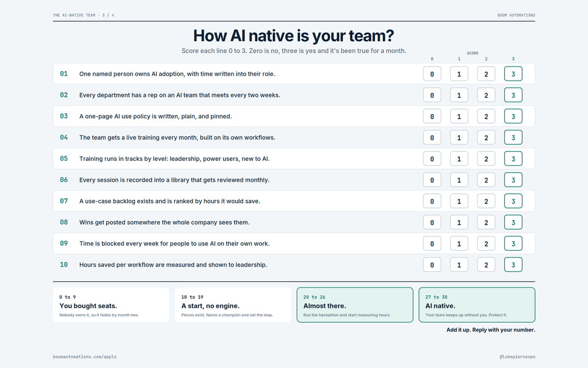Click 'The team gets a live training' statement
Screen dimensions: 588x368
tap(177, 137)
